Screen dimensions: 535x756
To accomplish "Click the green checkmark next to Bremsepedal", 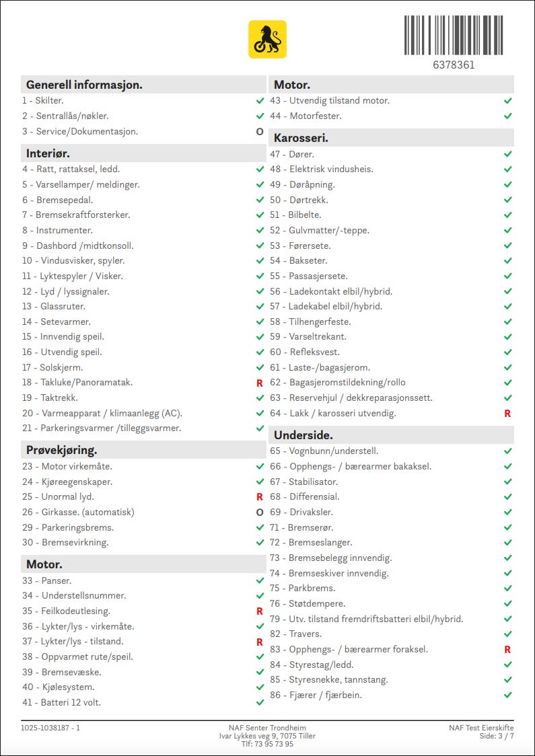I will [x=260, y=200].
